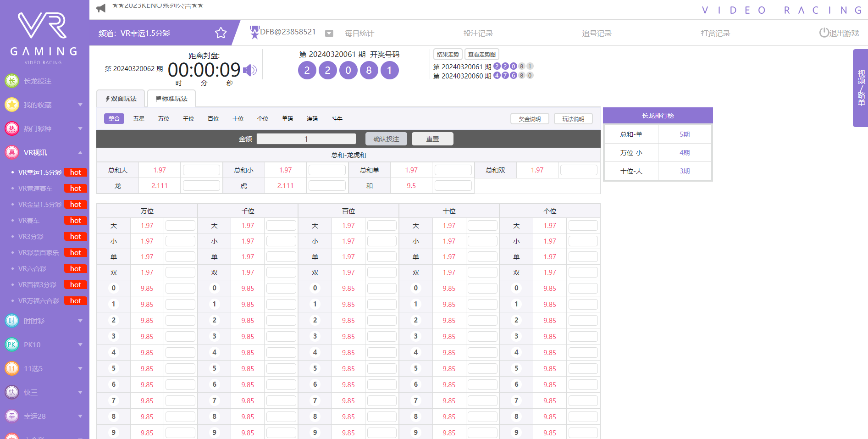
Task: Open the 奖金说明 prize explanation
Action: [x=529, y=118]
